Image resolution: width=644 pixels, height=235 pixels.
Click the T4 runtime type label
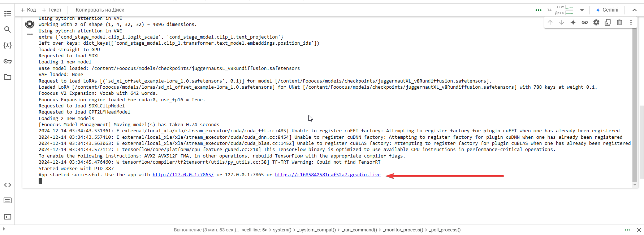tap(549, 10)
